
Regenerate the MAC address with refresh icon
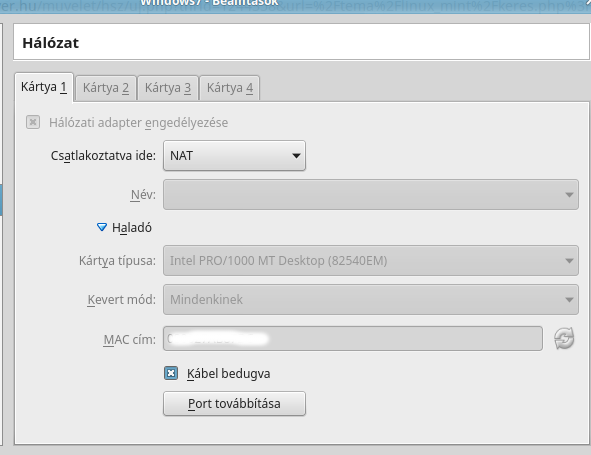point(564,339)
